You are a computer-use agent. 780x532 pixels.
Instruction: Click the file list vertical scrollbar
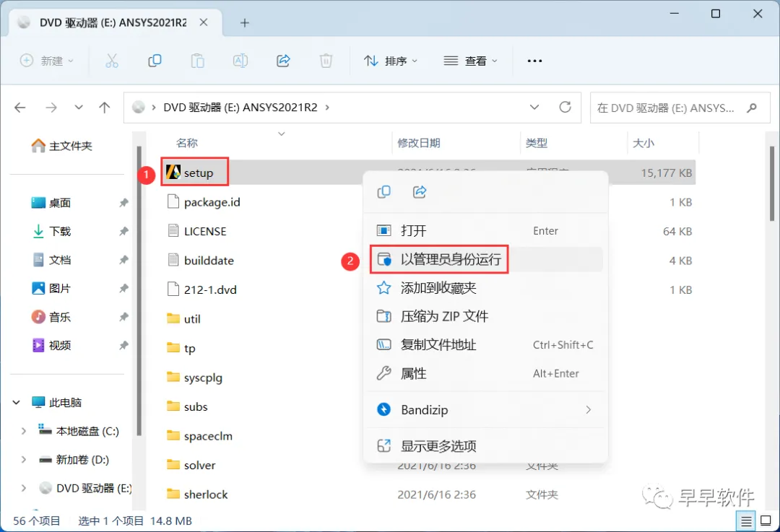point(771,183)
